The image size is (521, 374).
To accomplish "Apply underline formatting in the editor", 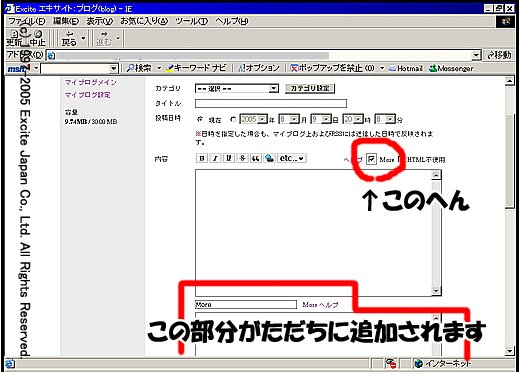I will click(x=229, y=158).
